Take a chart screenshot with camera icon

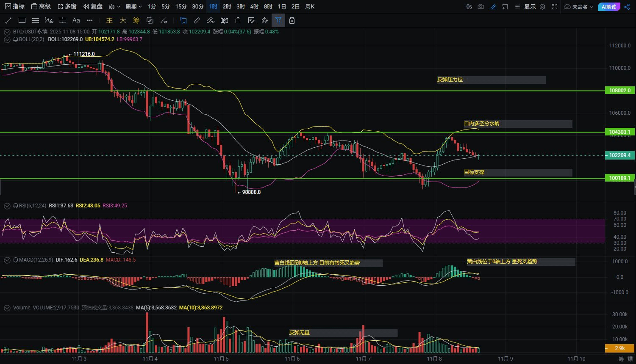click(480, 7)
